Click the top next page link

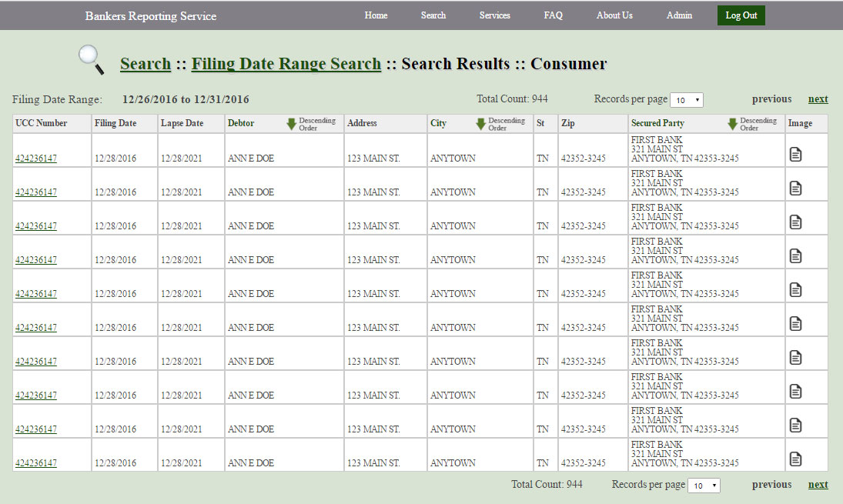coord(818,99)
